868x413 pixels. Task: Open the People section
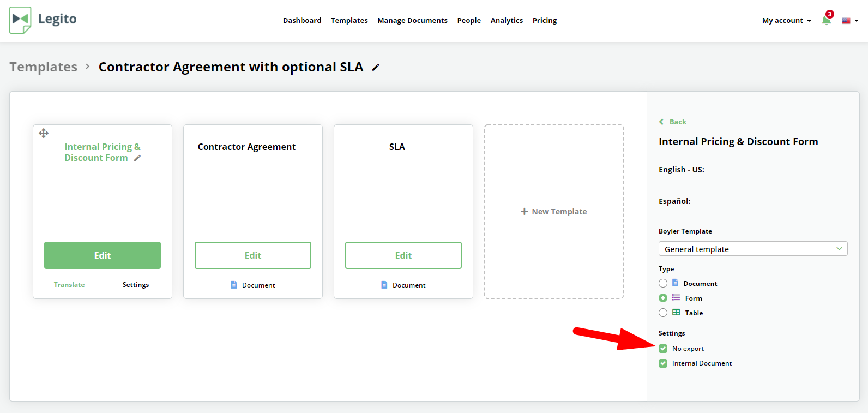469,21
